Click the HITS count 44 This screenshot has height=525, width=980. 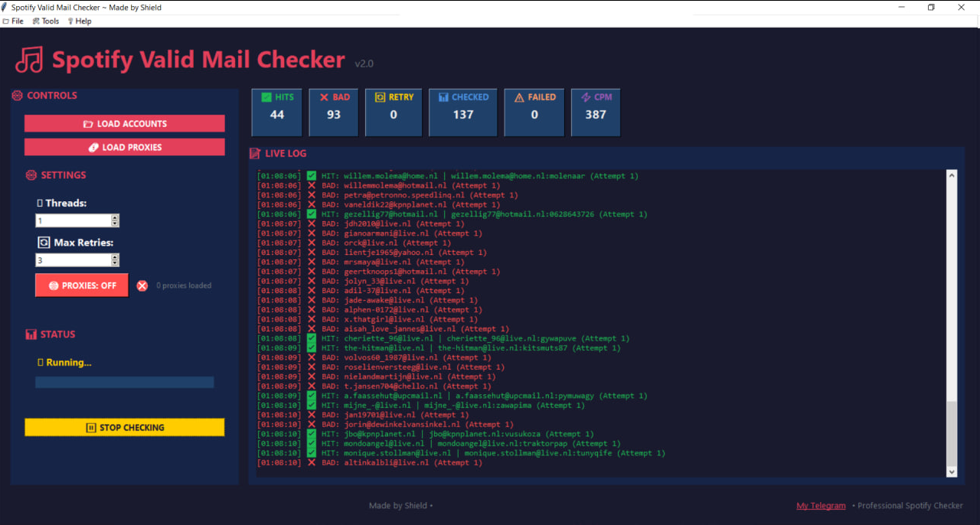[x=277, y=115]
